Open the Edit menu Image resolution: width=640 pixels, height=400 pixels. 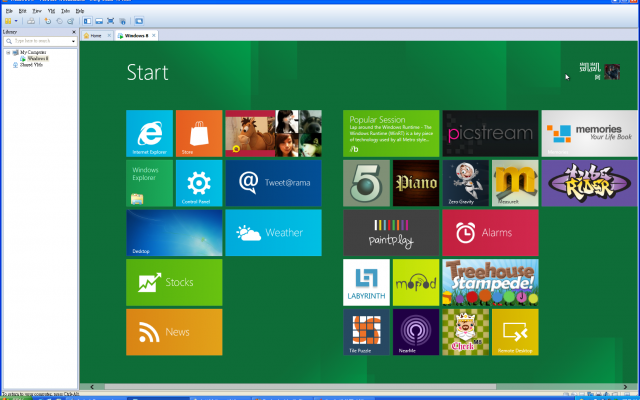[x=22, y=11]
